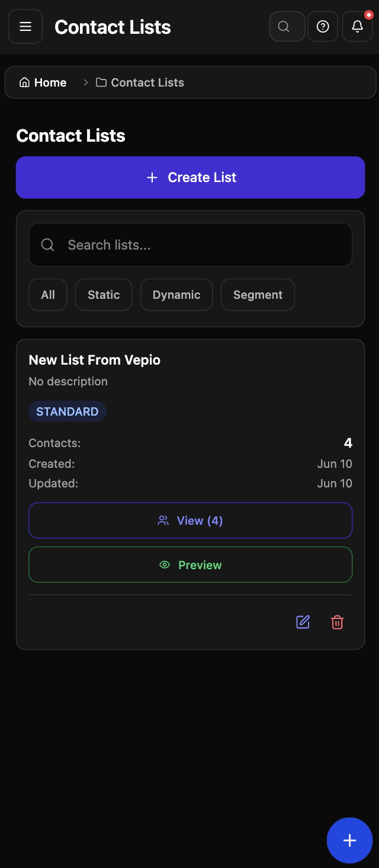The height and width of the screenshot is (868, 379).
Task: Open the help question mark icon
Action: pos(323,27)
